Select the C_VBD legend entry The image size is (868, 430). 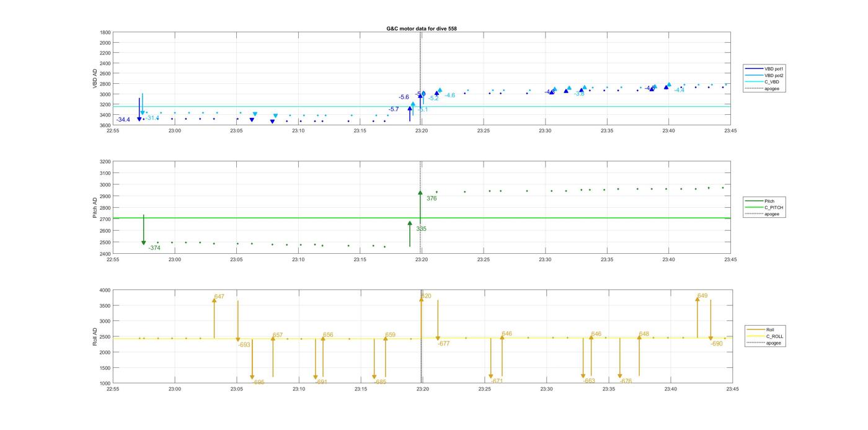pyautogui.click(x=763, y=82)
